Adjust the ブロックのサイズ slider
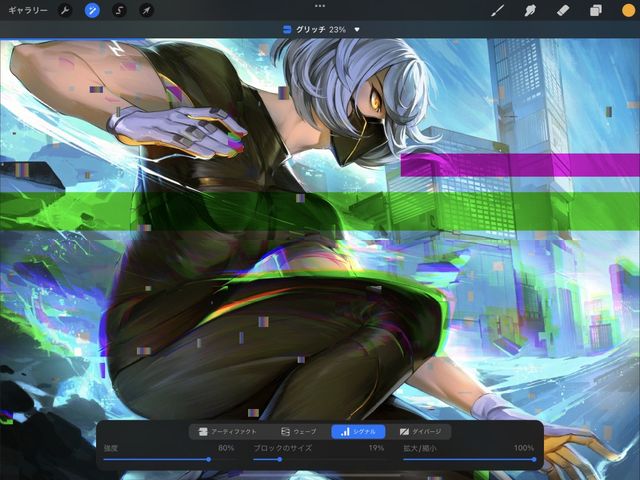The image size is (640, 480). point(319,460)
